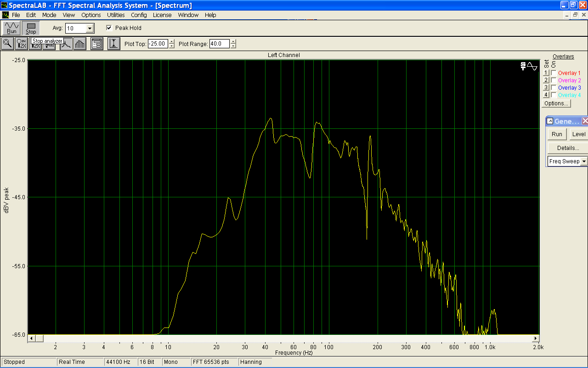588x368 pixels.
Task: Select the magnifier zoom tool
Action: pyautogui.click(x=8, y=44)
